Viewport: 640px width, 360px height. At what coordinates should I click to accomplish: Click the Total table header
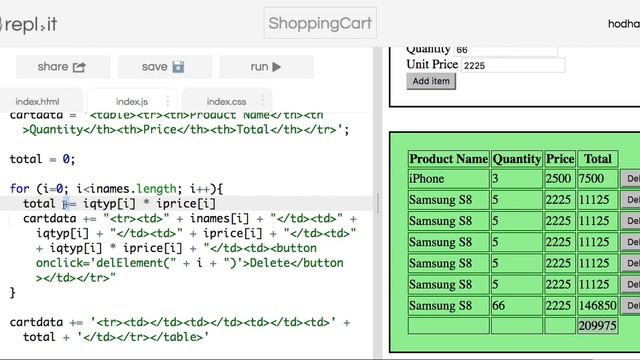[598, 159]
